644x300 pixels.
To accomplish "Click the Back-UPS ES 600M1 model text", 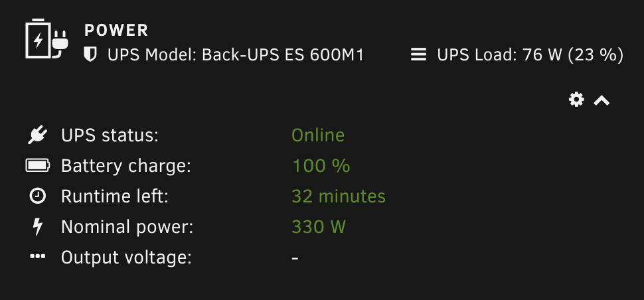I will 283,54.
